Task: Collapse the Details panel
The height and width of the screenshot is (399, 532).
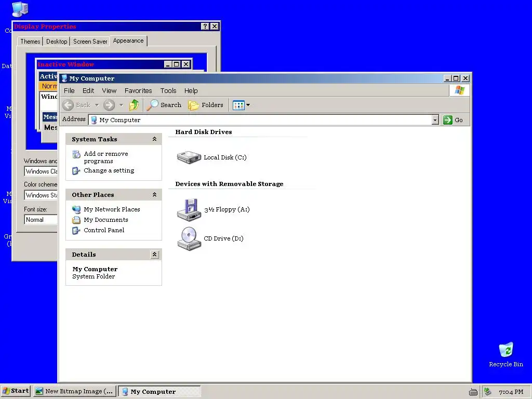Action: coord(154,255)
